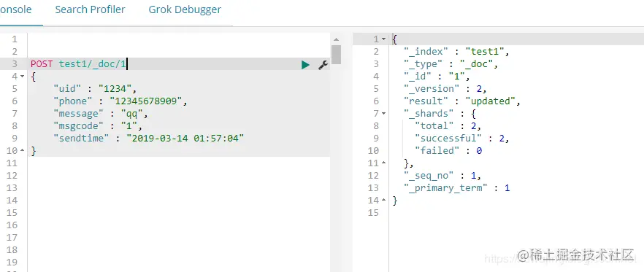
Task: Toggle the fold arrow at response line 14
Action: pyautogui.click(x=383, y=201)
